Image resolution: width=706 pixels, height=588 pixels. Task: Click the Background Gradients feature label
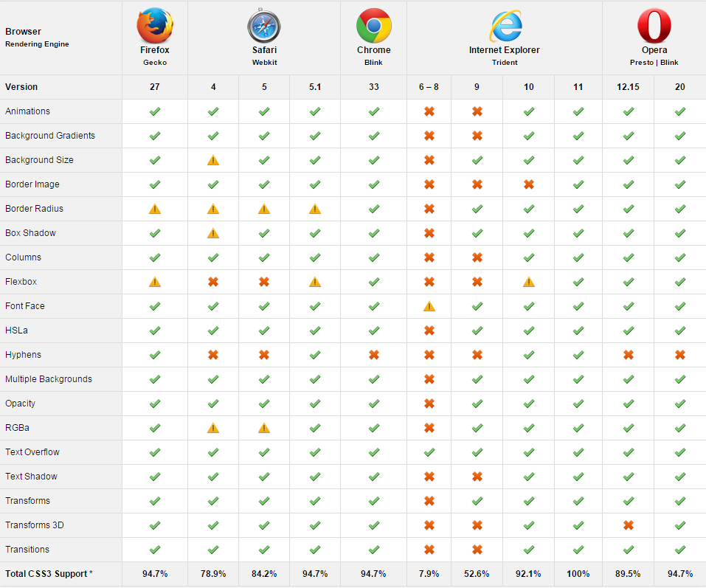(50, 136)
